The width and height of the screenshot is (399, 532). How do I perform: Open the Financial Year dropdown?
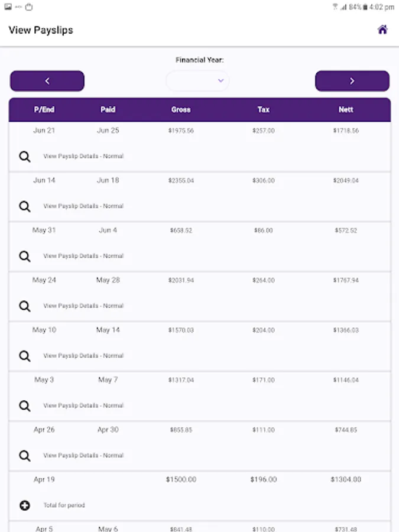pos(197,80)
